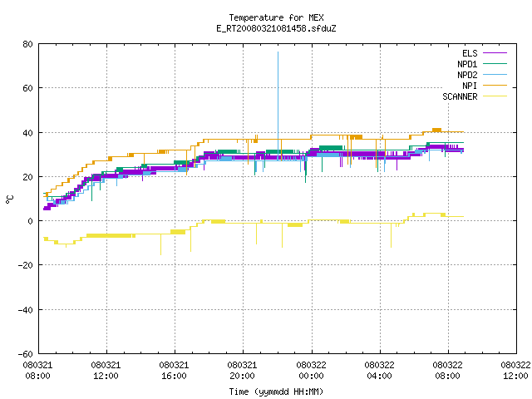Click the y-axis tick label -20

[26, 265]
